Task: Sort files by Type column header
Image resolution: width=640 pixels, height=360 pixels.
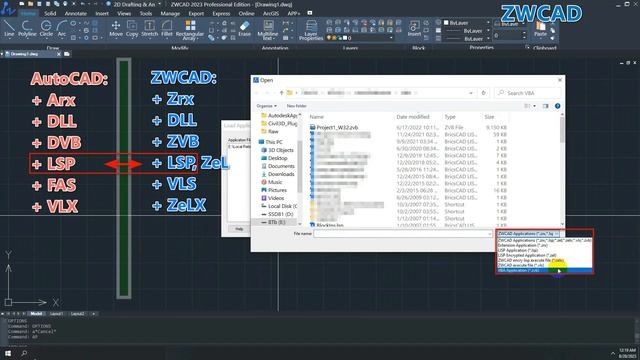Action: (x=450, y=117)
